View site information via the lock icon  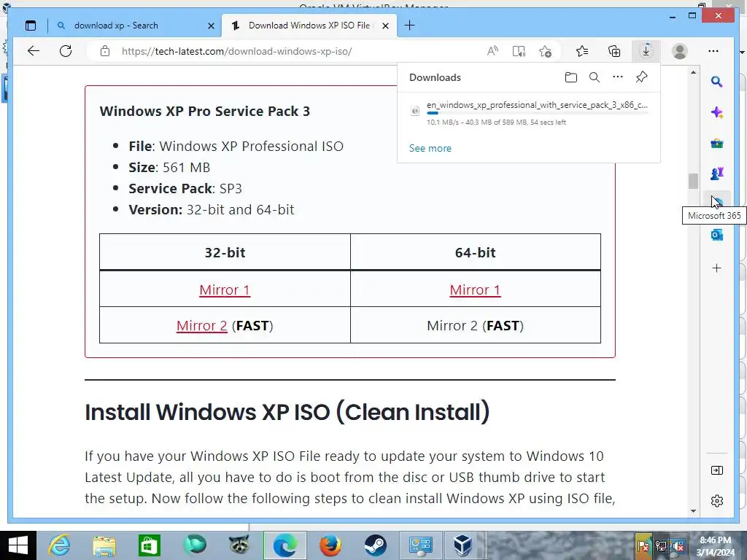coord(105,51)
